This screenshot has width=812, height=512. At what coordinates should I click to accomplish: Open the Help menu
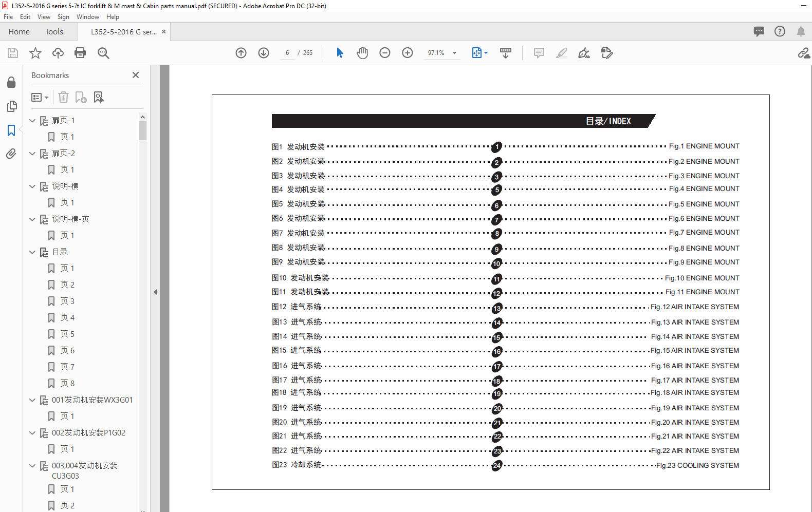pyautogui.click(x=113, y=17)
